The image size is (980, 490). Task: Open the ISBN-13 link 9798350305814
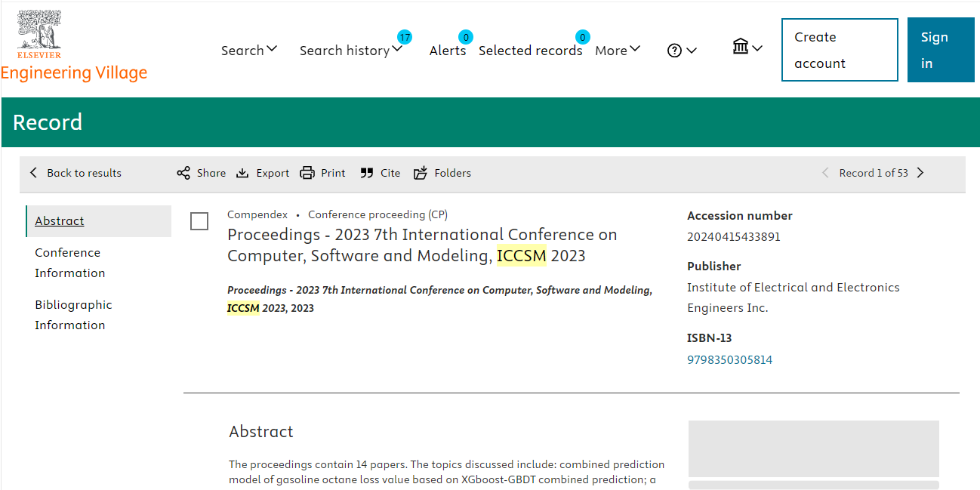point(729,359)
